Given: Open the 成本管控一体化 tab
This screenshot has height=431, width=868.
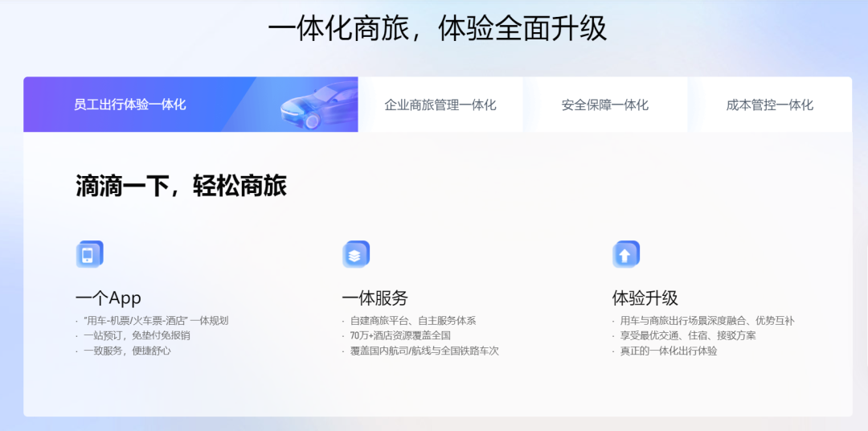Looking at the screenshot, I should tap(769, 105).
